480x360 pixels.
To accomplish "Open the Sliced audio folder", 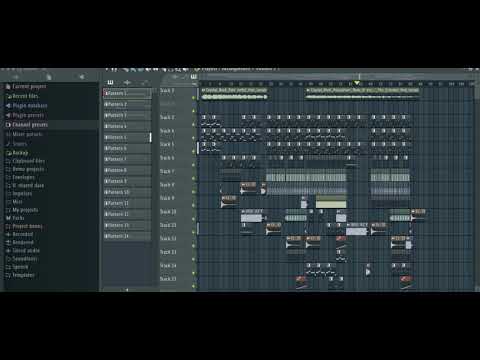I will (23, 251).
